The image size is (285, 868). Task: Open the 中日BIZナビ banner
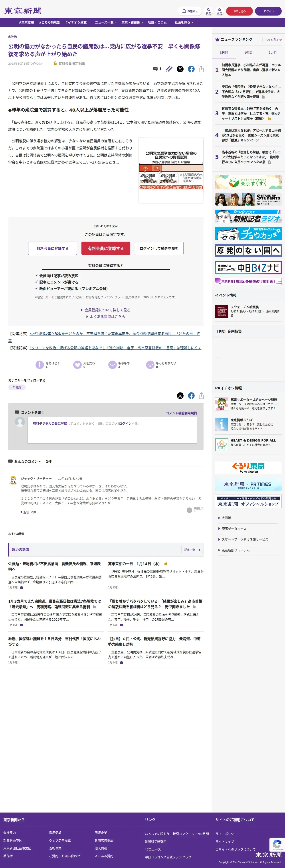(x=248, y=268)
